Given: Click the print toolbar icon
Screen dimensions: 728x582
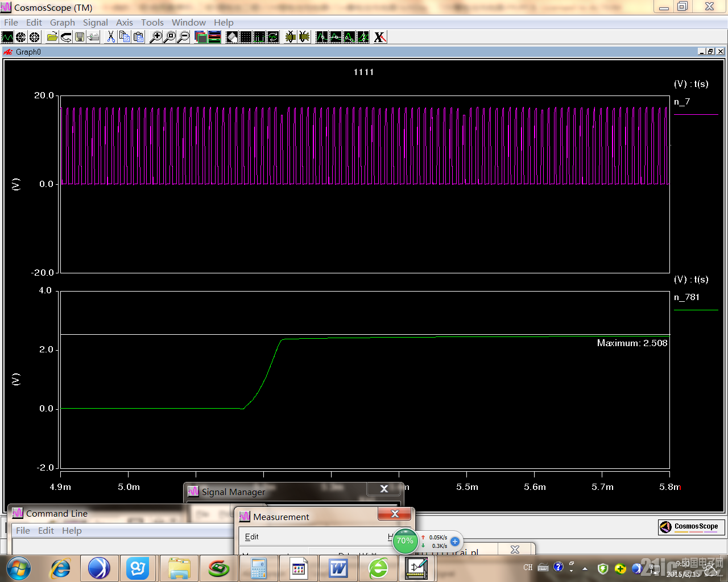Looking at the screenshot, I should [93, 37].
